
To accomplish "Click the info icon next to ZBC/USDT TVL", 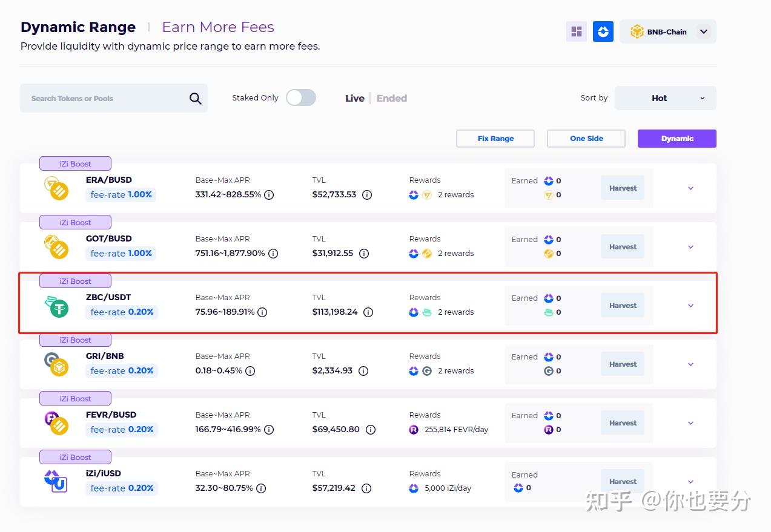I will [368, 312].
